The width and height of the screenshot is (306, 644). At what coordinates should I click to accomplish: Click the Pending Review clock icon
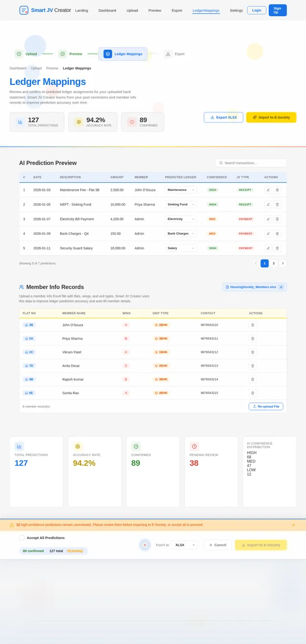click(x=194, y=446)
